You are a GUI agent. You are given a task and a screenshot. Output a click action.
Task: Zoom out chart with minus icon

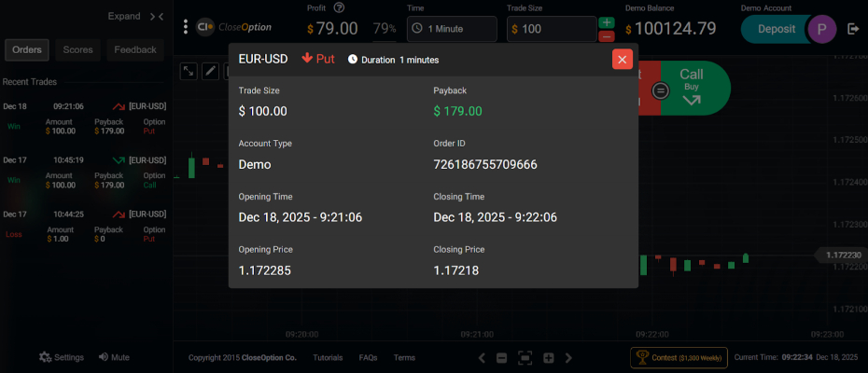coord(501,357)
